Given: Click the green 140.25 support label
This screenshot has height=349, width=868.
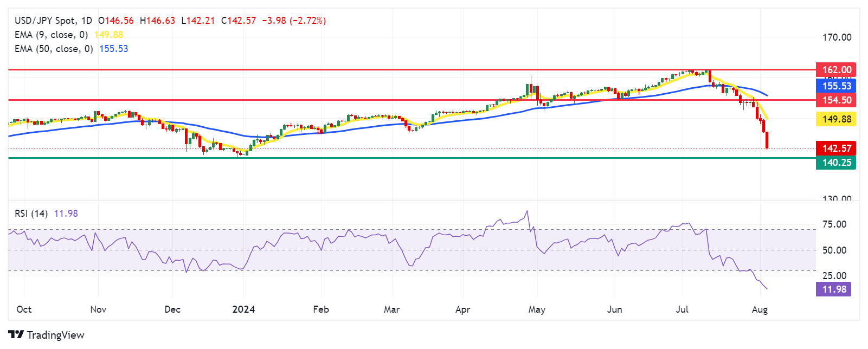Looking at the screenshot, I should click(x=835, y=163).
